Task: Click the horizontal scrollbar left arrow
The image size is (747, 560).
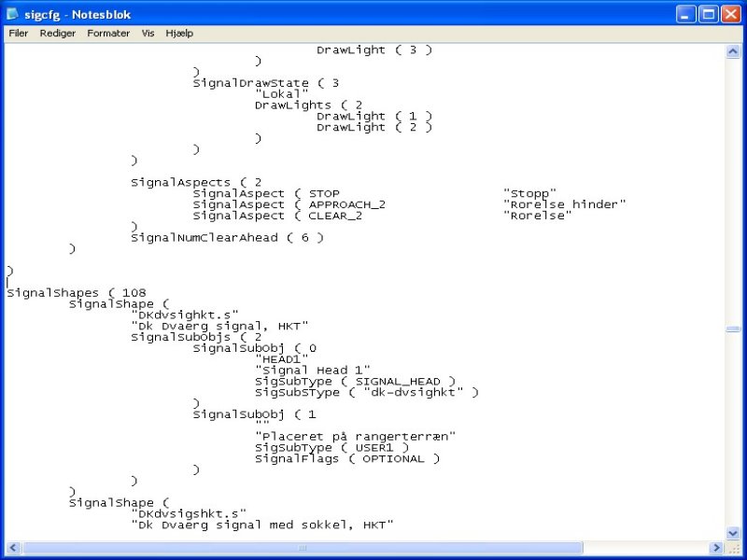Action: 13,548
